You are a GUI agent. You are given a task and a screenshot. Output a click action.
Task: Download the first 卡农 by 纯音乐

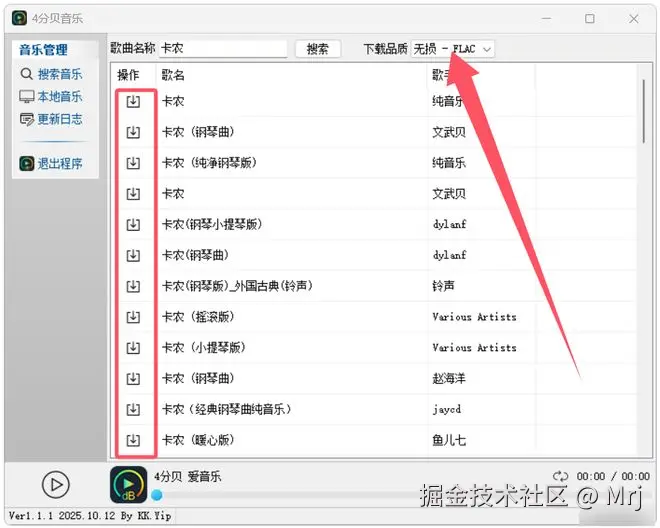point(133,101)
